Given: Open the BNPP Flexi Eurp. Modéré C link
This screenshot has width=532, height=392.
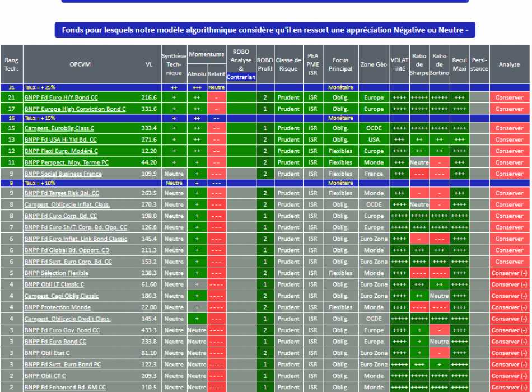Looking at the screenshot, I should coord(61,151).
